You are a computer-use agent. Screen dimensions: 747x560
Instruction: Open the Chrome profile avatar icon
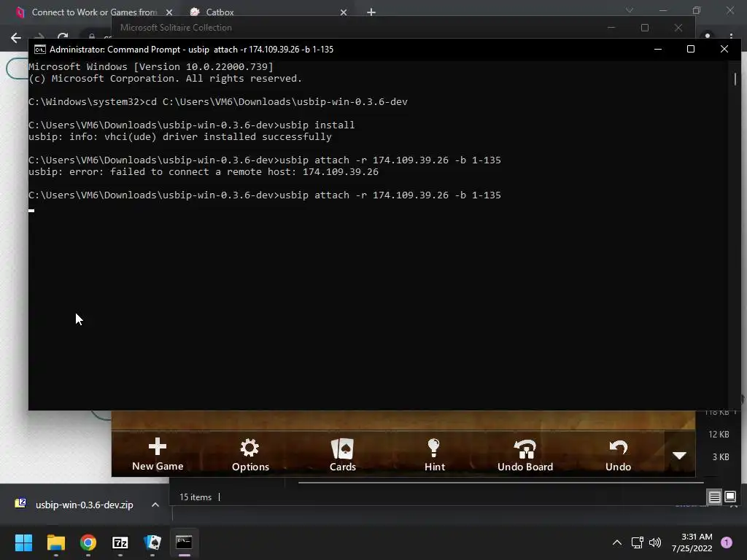(x=708, y=36)
